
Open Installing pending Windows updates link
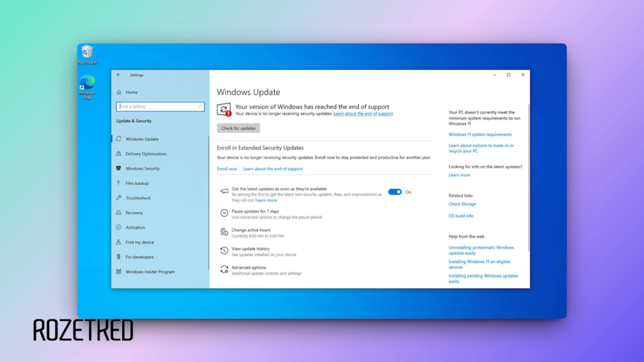(x=483, y=278)
